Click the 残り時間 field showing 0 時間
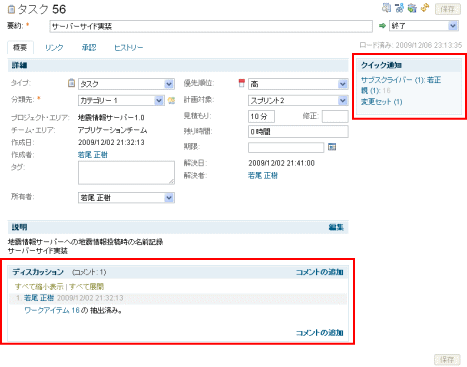Viewport: 467px width, 367px height. point(298,132)
